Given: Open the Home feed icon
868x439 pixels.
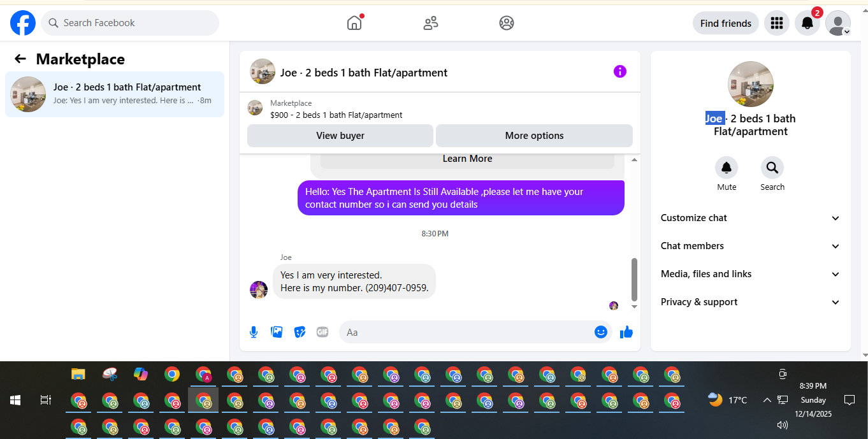Looking at the screenshot, I should (x=354, y=23).
